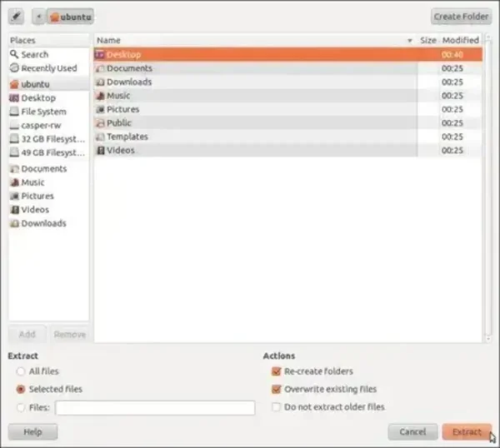Select the Public folder in file list
This screenshot has width=500, height=448.
288,123
